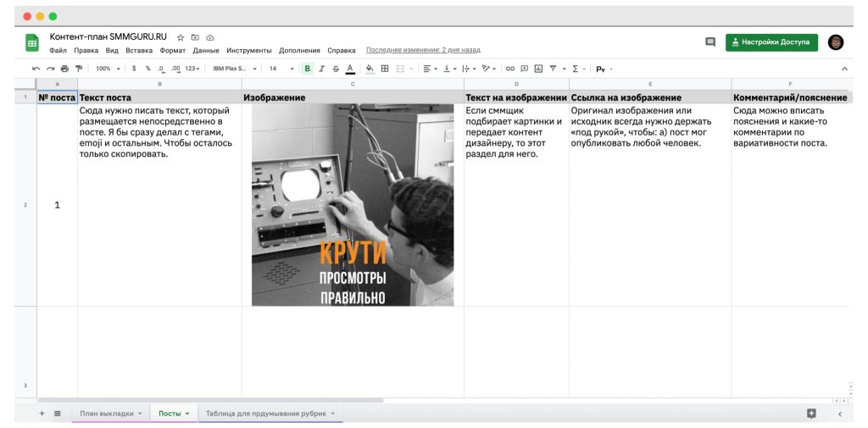The image size is (868, 428).
Task: Insert a chart from the toolbar
Action: pyautogui.click(x=538, y=69)
